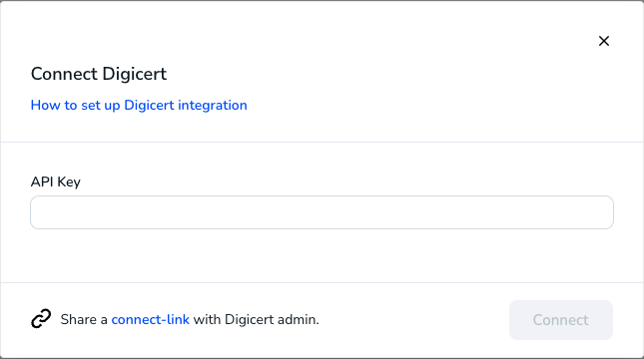Open How to set up Digicert integration
The image size is (644, 359).
click(x=139, y=105)
